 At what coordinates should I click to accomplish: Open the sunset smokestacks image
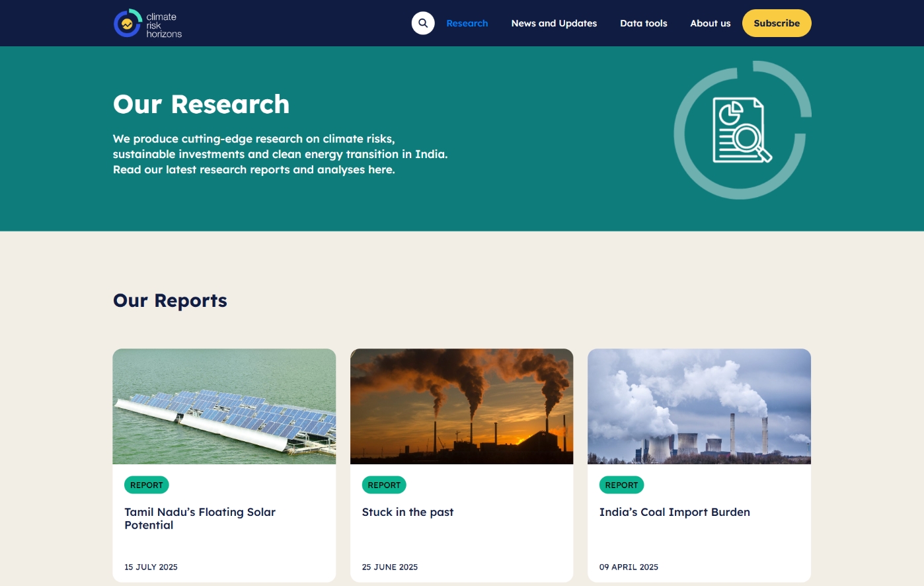pos(461,406)
